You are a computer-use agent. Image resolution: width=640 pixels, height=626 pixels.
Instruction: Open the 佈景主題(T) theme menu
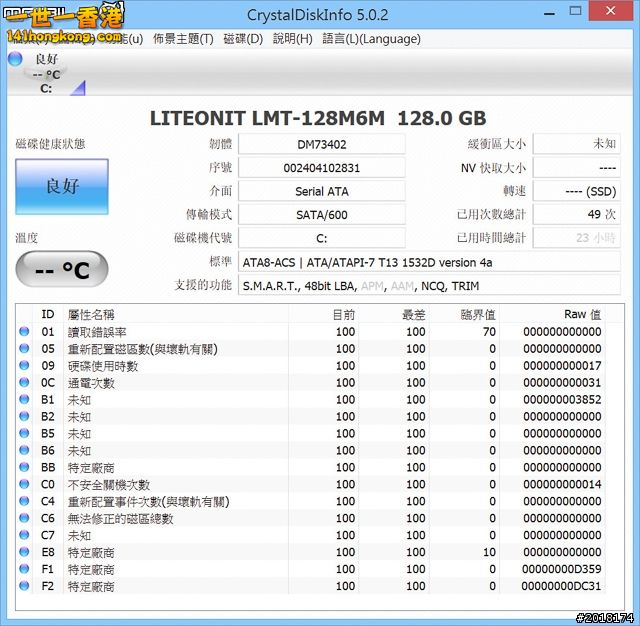pyautogui.click(x=183, y=39)
